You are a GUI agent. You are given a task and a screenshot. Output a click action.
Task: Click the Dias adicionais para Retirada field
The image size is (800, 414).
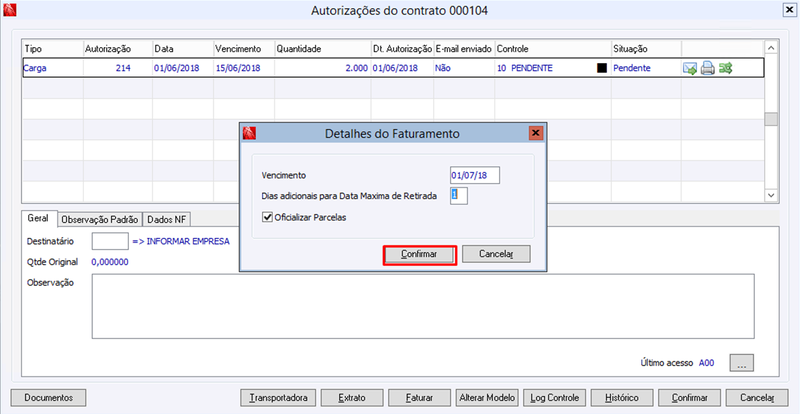click(459, 196)
